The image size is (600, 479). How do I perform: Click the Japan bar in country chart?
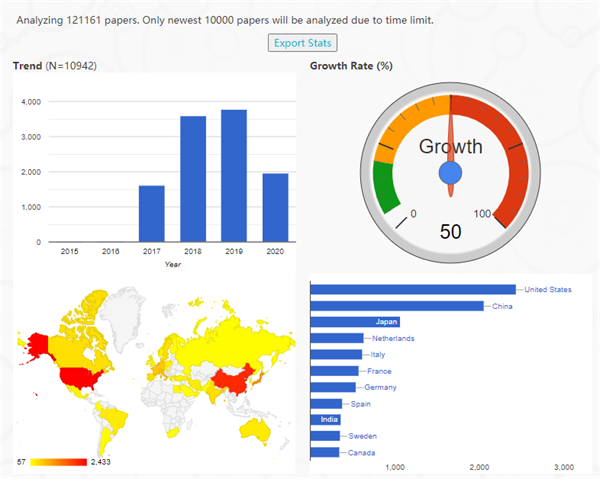[x=355, y=322]
